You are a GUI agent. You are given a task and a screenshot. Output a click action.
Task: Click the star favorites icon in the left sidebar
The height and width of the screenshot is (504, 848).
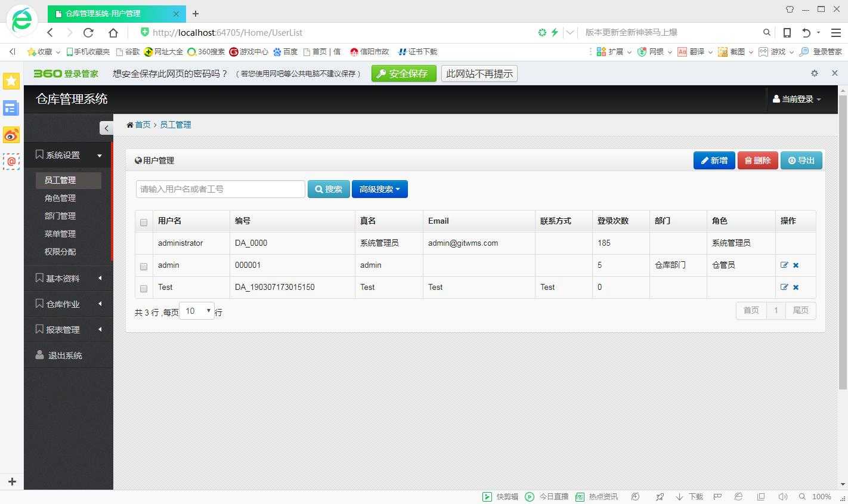pos(11,81)
